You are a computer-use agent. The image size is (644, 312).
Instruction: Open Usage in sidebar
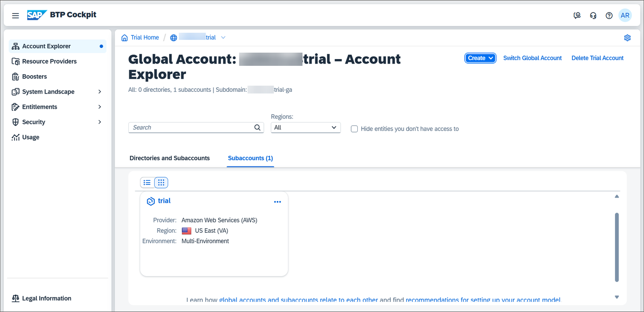point(57,137)
